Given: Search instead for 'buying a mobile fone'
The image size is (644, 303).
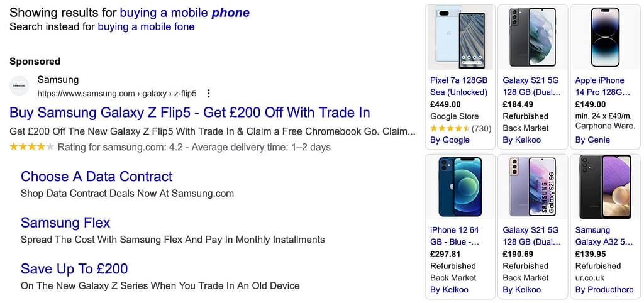Looking at the screenshot, I should tap(146, 26).
